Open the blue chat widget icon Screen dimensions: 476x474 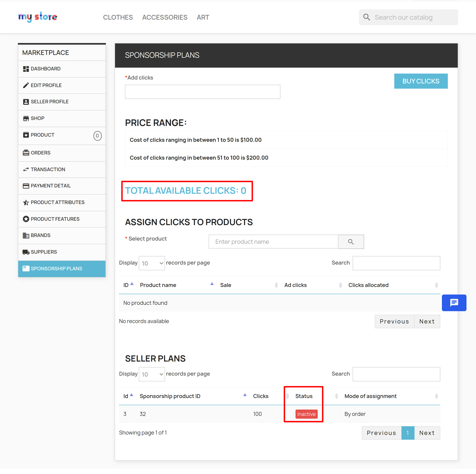454,302
